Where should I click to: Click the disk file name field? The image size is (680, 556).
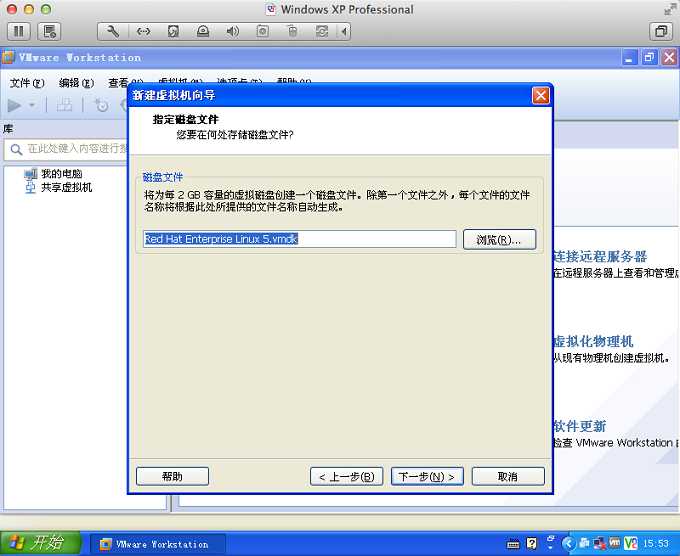[x=300, y=239]
